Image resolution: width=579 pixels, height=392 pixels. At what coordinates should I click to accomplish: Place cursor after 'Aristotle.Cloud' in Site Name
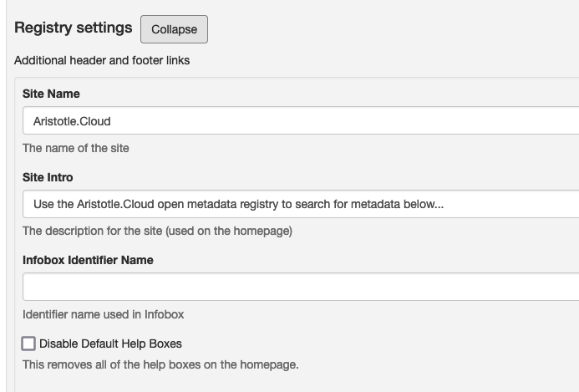113,120
